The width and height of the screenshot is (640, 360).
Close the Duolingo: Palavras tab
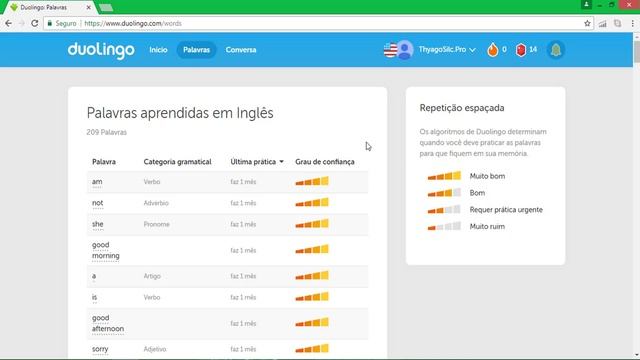(89, 7)
